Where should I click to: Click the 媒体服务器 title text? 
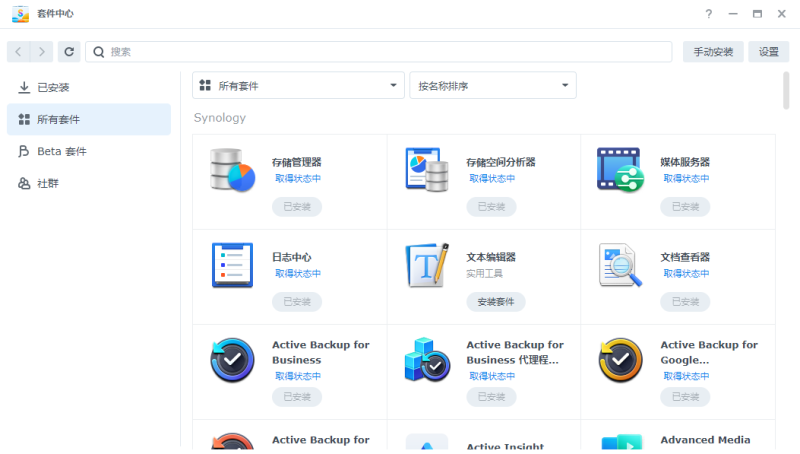coord(685,162)
